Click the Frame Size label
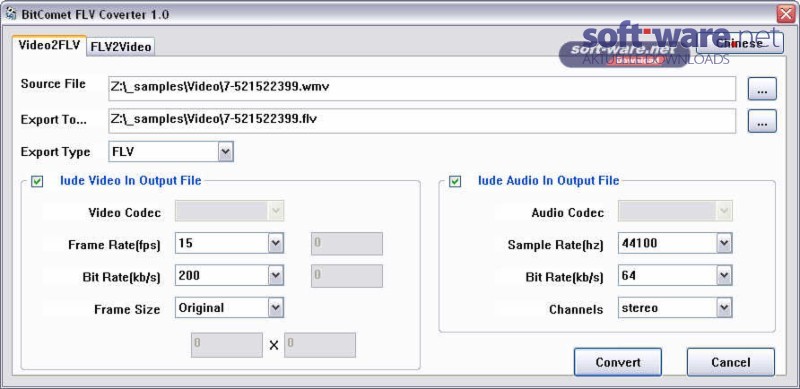The height and width of the screenshot is (389, 800). point(127,309)
